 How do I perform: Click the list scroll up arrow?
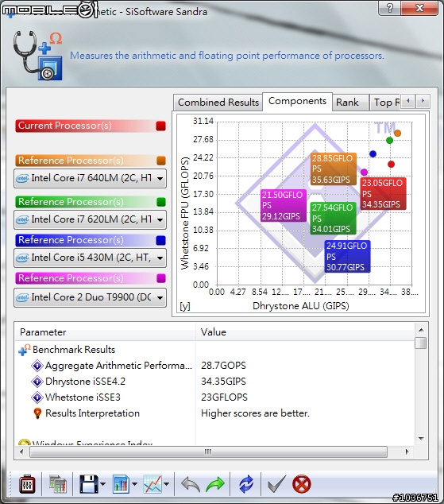(x=421, y=330)
